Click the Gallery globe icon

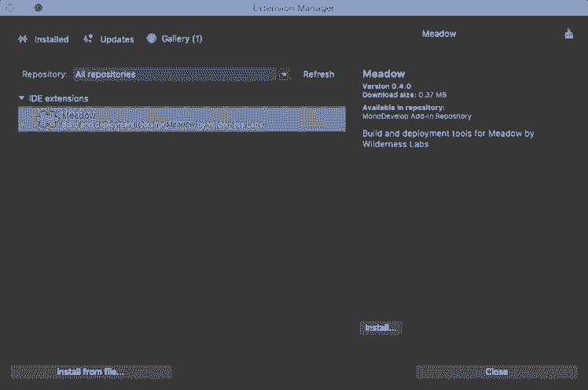151,39
